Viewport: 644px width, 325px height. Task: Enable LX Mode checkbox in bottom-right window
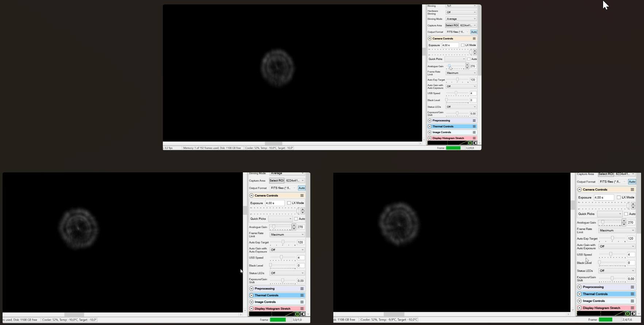click(x=619, y=198)
